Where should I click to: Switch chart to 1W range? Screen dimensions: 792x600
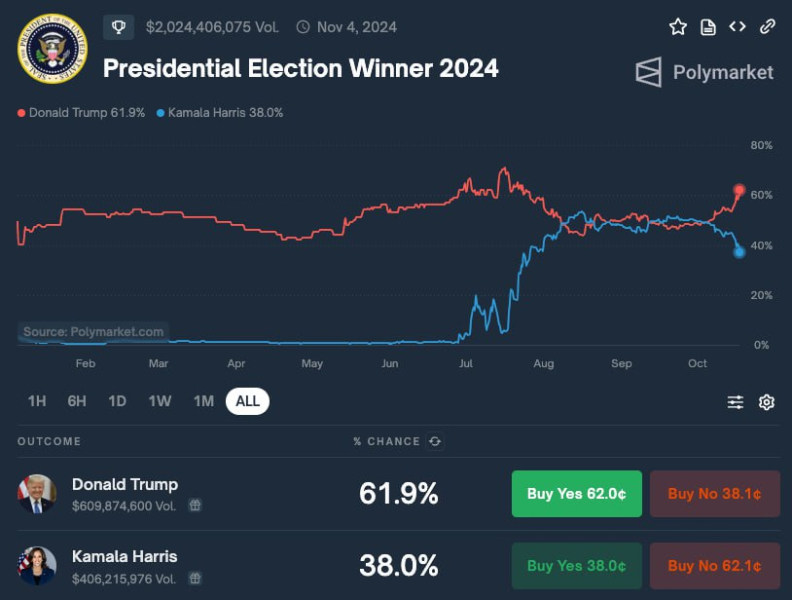click(160, 401)
